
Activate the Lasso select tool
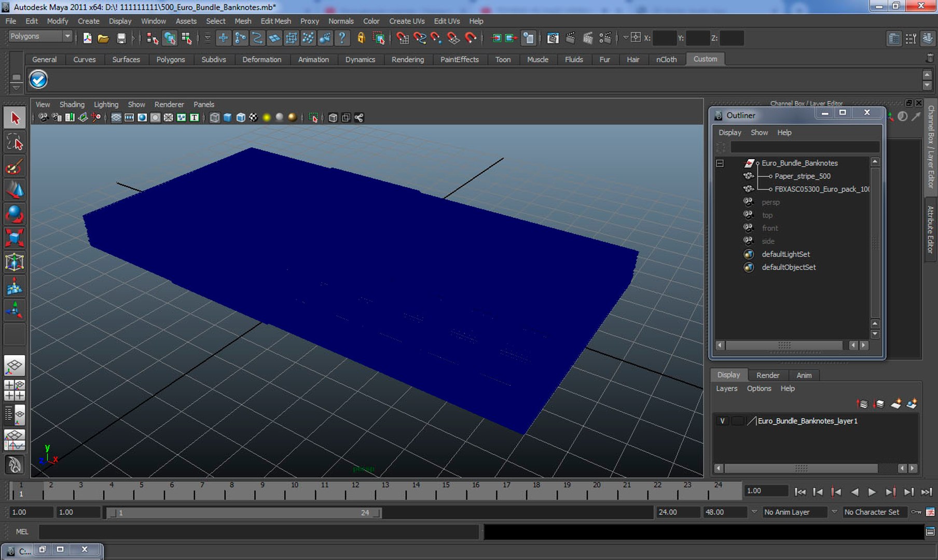pos(15,143)
